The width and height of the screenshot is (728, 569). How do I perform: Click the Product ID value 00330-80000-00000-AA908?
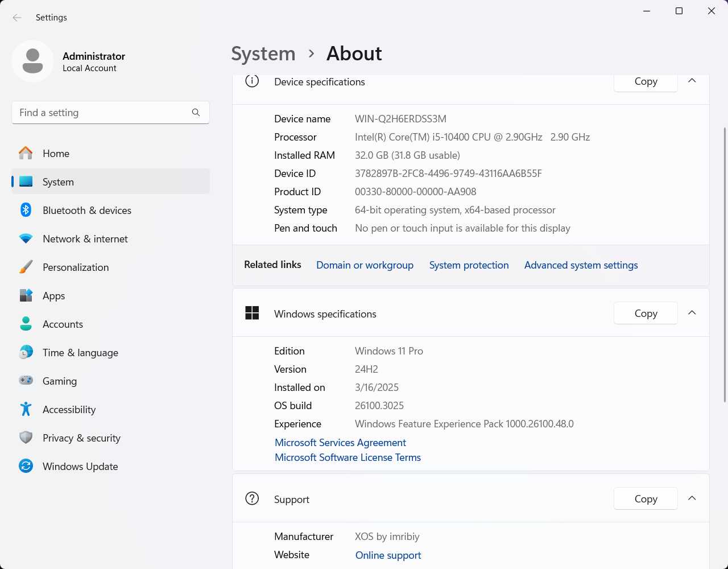(415, 192)
